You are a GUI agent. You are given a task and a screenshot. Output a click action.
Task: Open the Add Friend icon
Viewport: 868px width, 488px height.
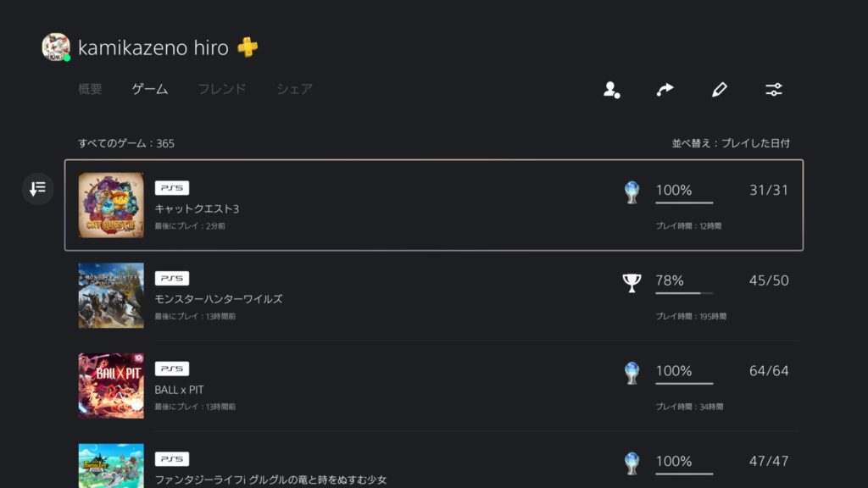612,89
